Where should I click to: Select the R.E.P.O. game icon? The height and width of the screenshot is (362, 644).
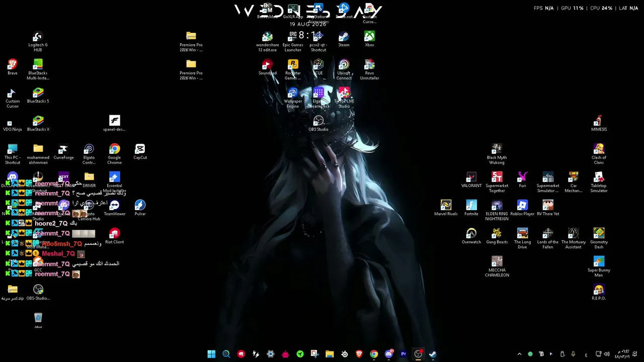coord(599,293)
